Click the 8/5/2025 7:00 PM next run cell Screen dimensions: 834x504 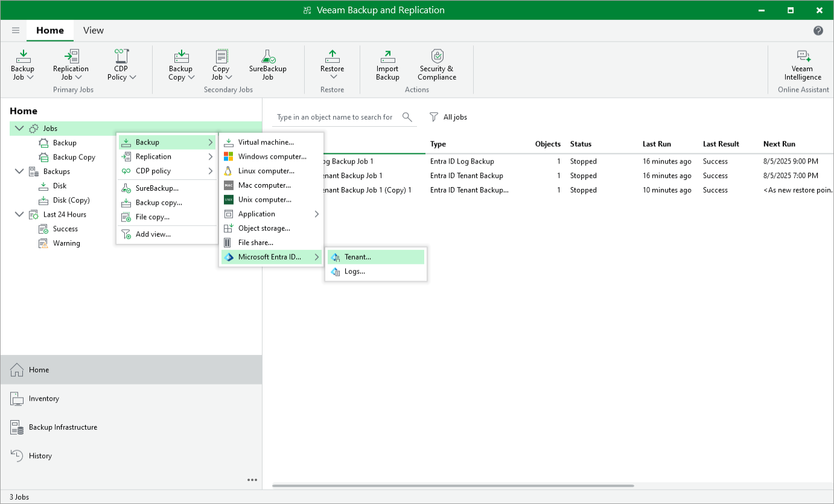pyautogui.click(x=791, y=176)
